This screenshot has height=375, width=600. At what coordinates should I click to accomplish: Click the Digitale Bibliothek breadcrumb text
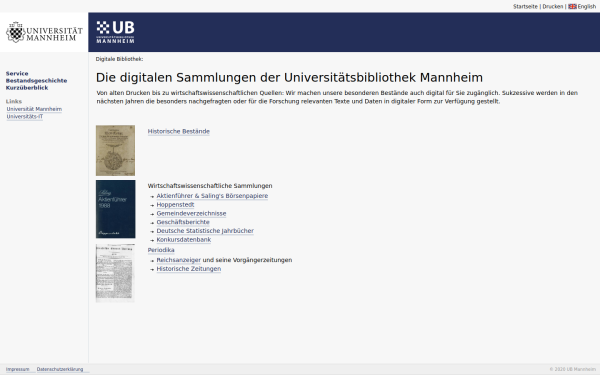pyautogui.click(x=119, y=59)
